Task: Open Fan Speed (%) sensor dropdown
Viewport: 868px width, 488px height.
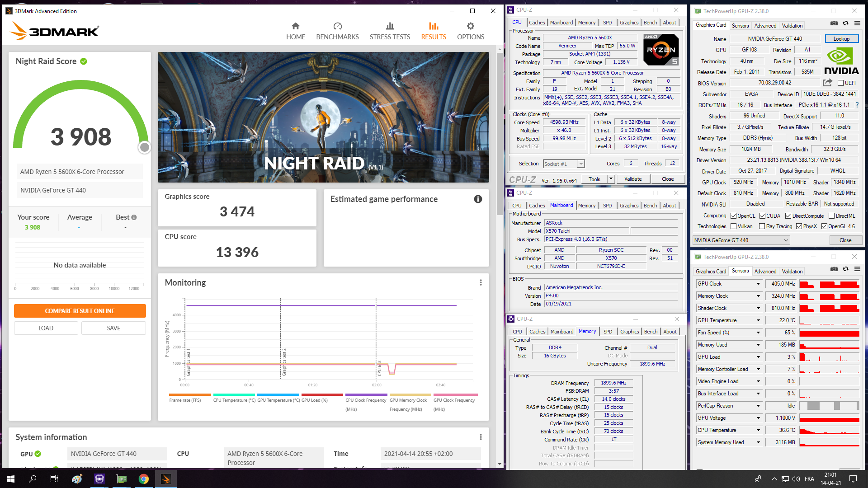Action: (758, 333)
